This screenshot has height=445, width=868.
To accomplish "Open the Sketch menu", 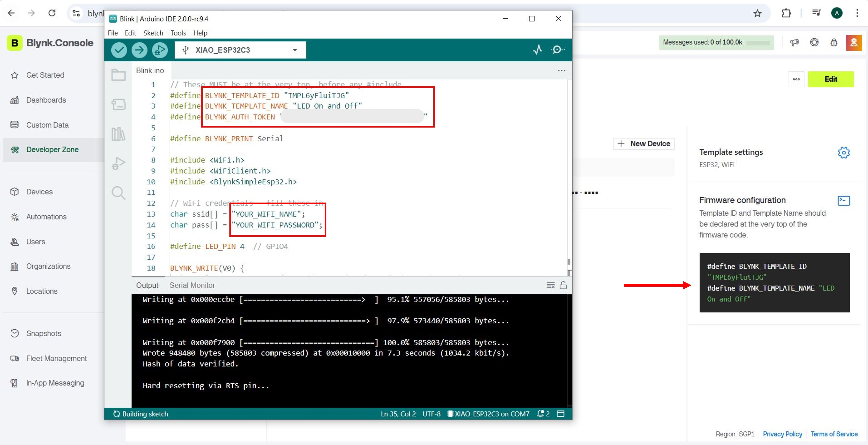I will pyautogui.click(x=153, y=33).
